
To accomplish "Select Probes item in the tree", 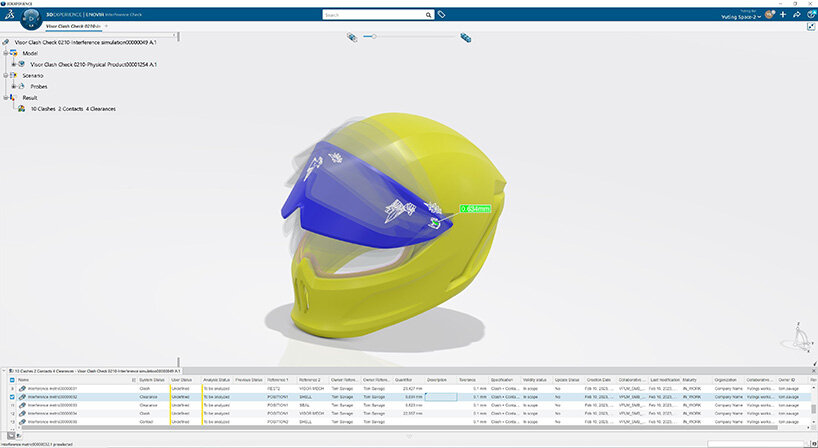I will pyautogui.click(x=40, y=86).
